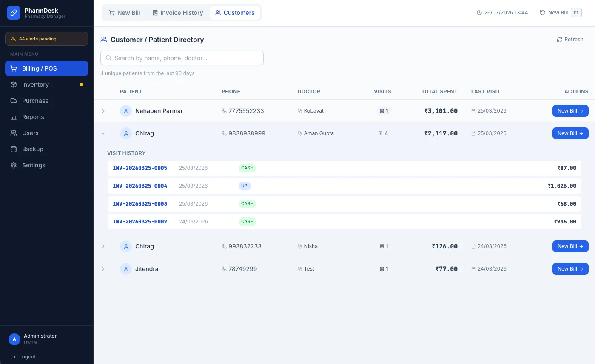
Task: Click the Administrator avatar circle
Action: 14,339
